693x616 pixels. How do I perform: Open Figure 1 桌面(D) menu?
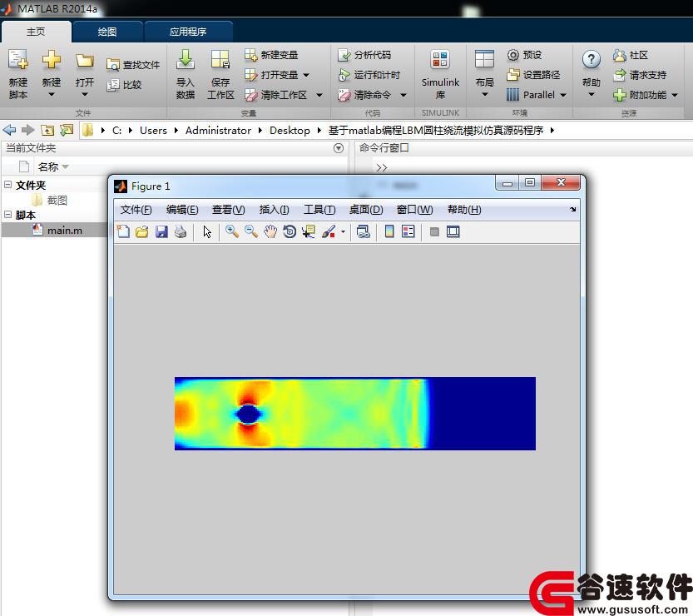point(366,210)
